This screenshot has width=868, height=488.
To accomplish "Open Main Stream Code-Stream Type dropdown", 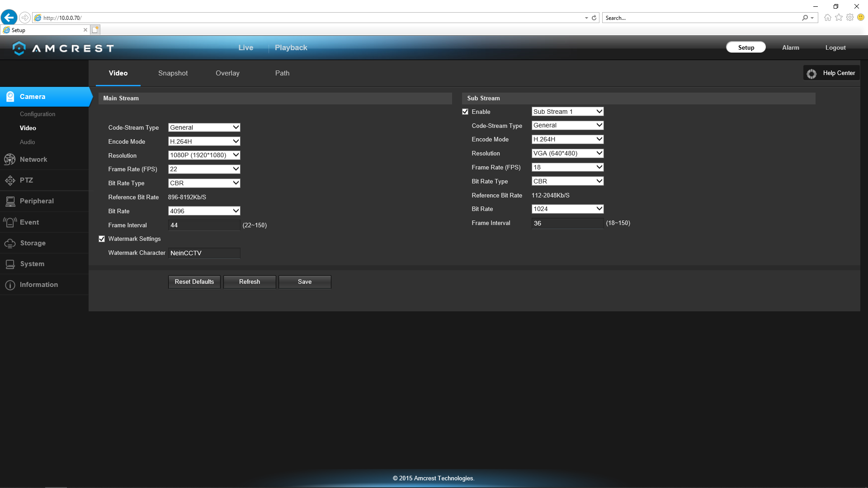I will (x=204, y=127).
